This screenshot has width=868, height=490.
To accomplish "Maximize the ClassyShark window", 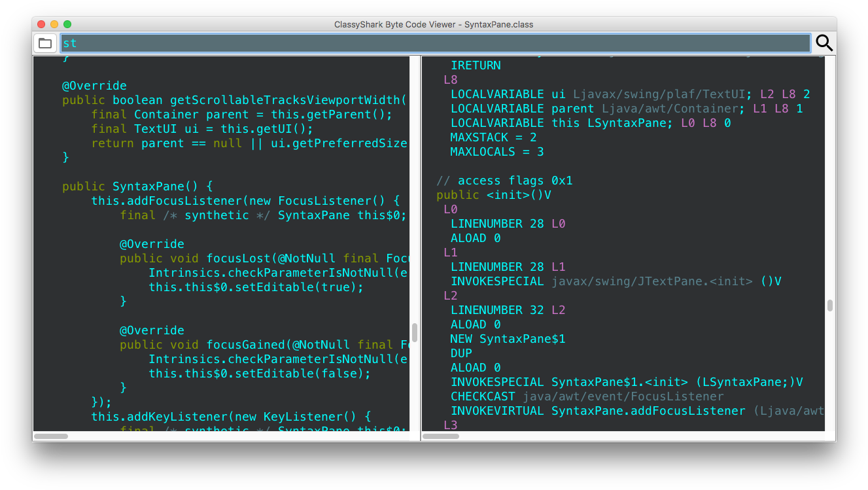I will [x=67, y=24].
